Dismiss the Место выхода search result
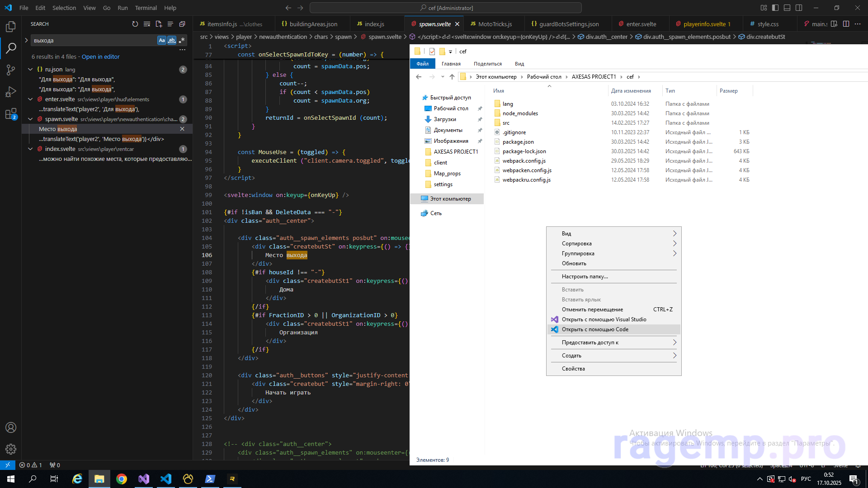The height and width of the screenshot is (488, 868). (x=182, y=129)
